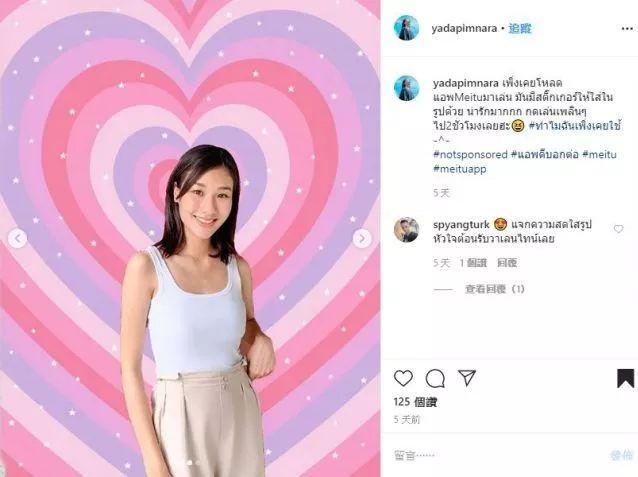Viewport: 638px width, 477px height.
Task: Follow yadapimnara with the 追蹤 button
Action: [x=520, y=28]
